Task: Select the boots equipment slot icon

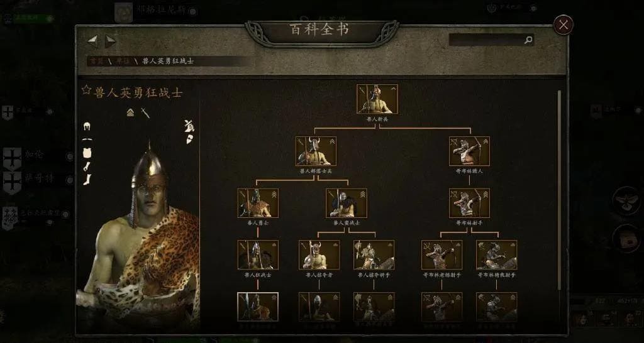Action: pyautogui.click(x=87, y=179)
